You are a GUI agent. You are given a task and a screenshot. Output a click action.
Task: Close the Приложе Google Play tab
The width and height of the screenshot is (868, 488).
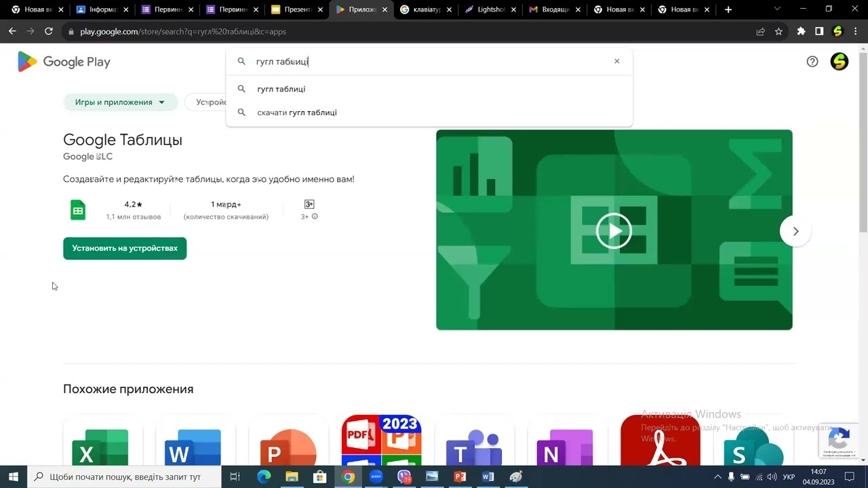coord(384,9)
